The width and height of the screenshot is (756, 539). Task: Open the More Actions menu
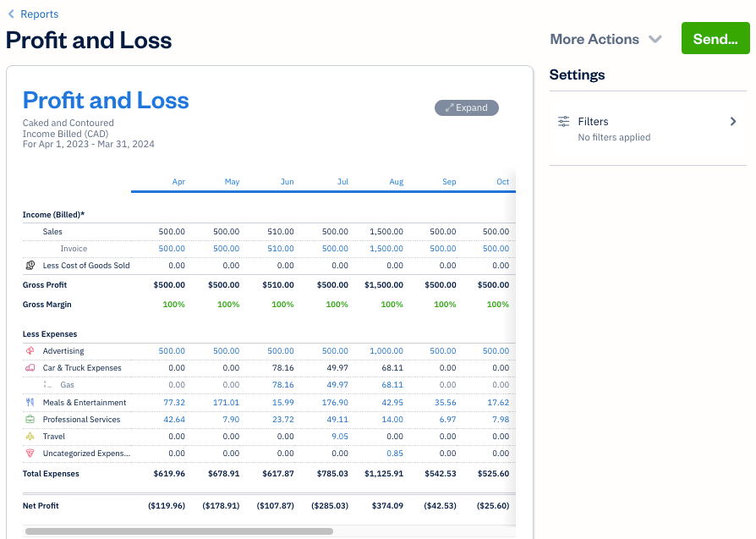pos(594,39)
